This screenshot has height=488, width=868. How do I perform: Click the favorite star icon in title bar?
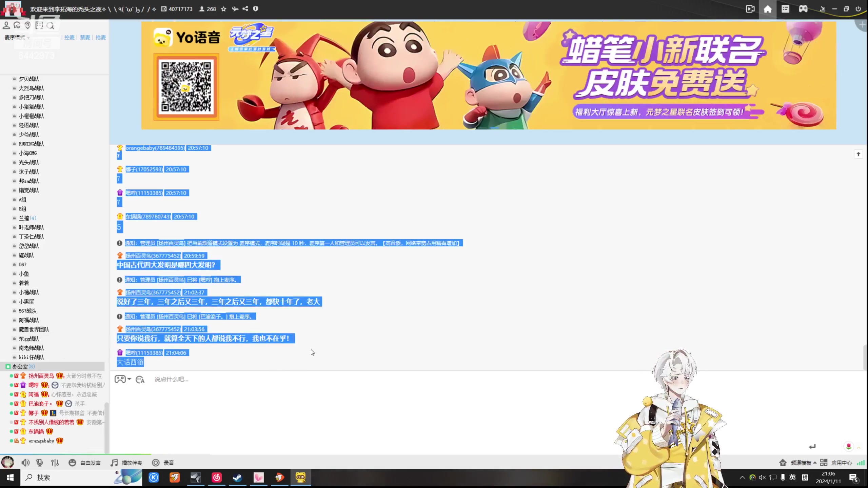pos(223,9)
